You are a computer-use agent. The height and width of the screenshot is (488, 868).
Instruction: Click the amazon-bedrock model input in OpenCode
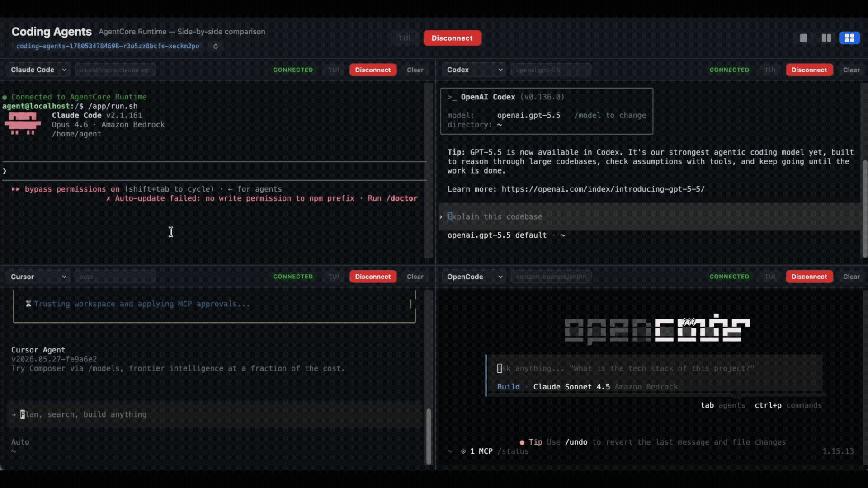point(551,277)
